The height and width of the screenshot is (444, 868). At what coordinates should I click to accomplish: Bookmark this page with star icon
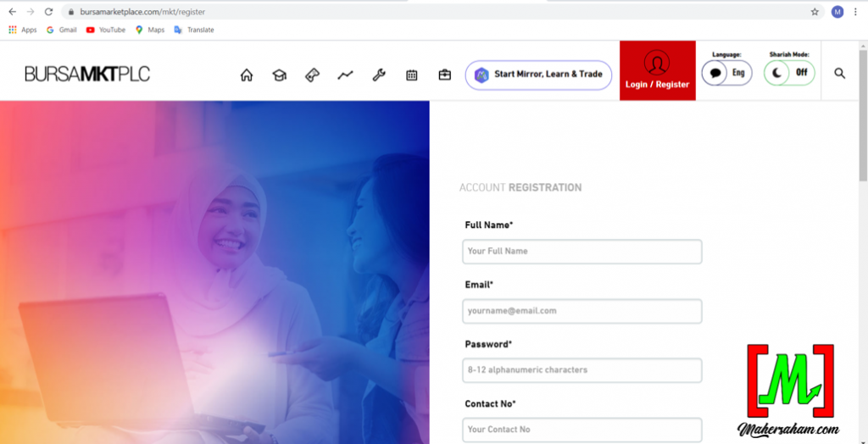click(815, 12)
